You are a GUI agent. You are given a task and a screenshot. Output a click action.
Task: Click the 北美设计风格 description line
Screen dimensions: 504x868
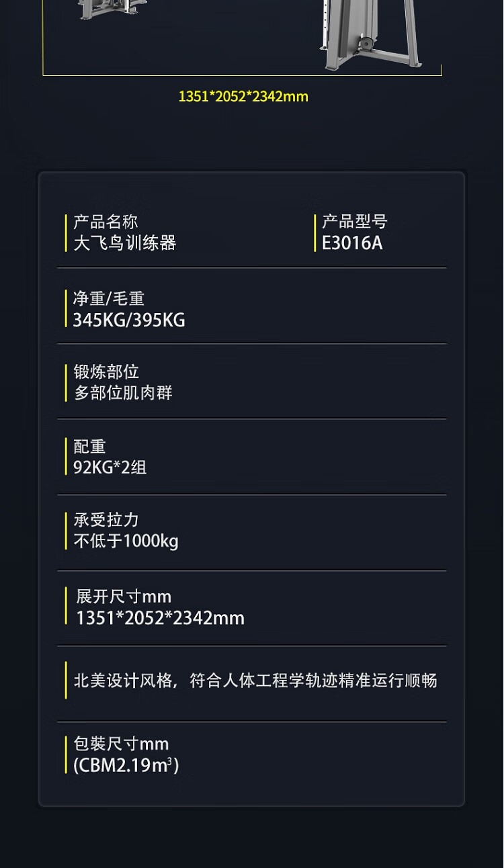click(255, 681)
